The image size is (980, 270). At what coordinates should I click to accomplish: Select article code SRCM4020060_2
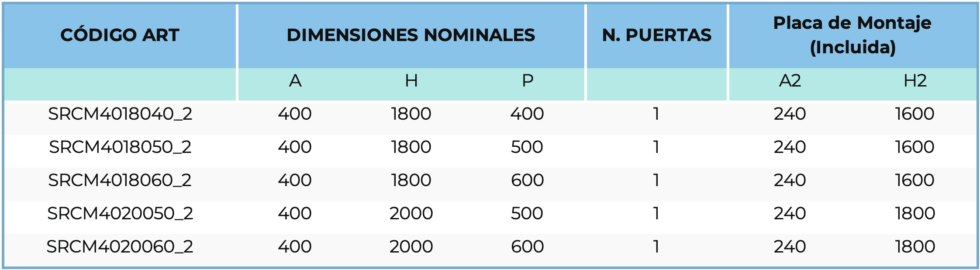(x=120, y=247)
